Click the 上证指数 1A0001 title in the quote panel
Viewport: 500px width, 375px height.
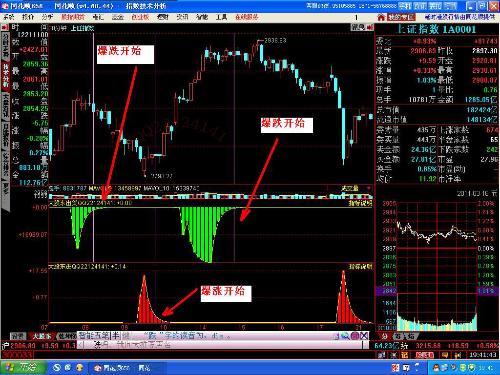(436, 29)
